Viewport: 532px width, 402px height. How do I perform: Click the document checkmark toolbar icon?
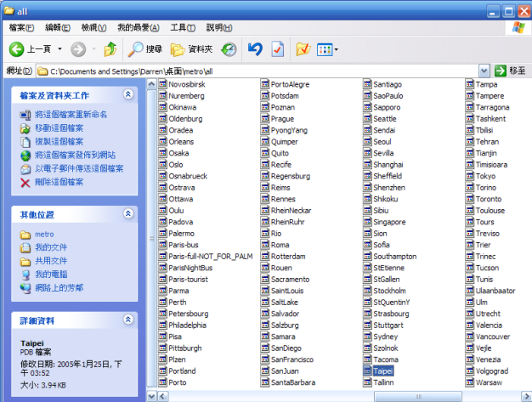278,49
